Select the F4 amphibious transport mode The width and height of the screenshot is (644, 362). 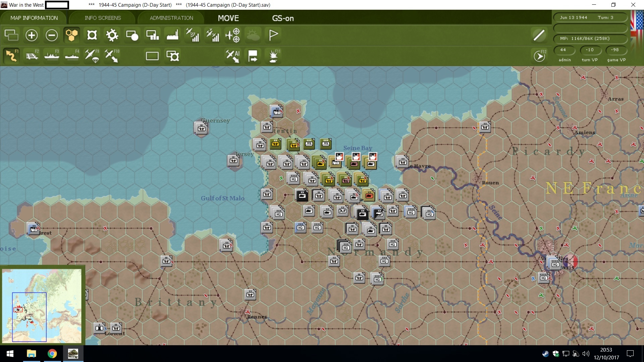point(72,56)
